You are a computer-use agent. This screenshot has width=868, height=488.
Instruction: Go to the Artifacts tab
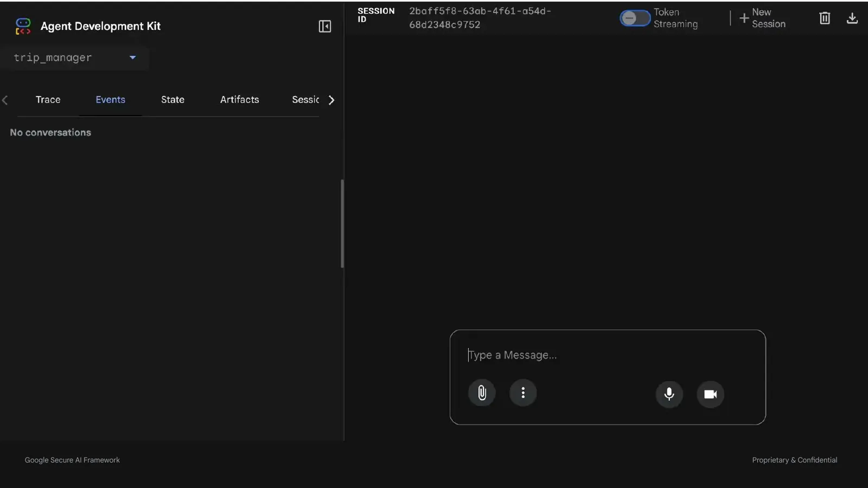[240, 100]
